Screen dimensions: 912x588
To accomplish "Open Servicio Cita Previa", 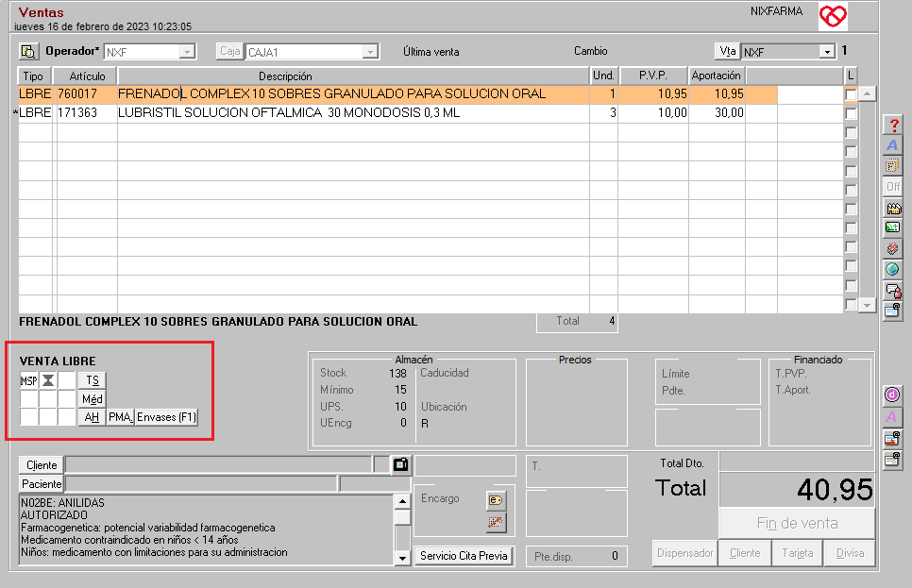I will (x=464, y=555).
